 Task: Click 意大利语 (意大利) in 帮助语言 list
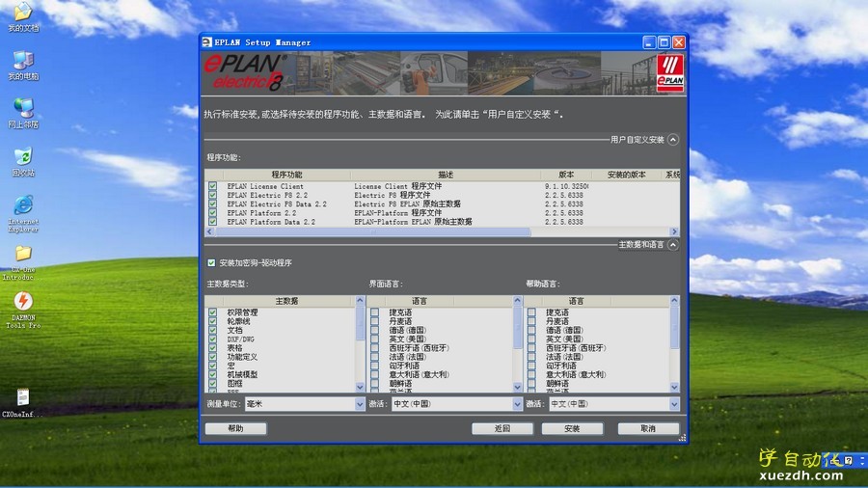[x=576, y=374]
